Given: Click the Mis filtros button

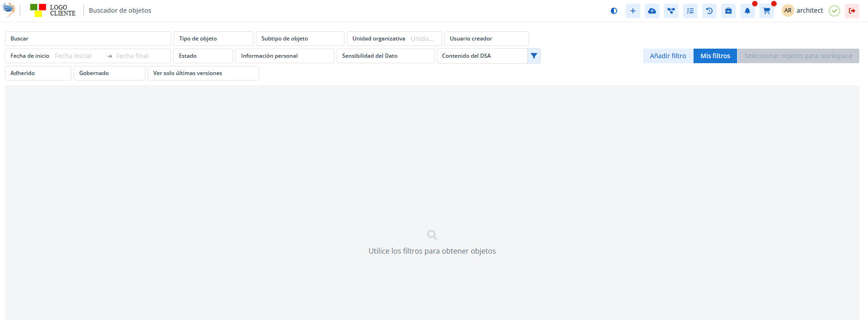Looking at the screenshot, I should pos(715,56).
